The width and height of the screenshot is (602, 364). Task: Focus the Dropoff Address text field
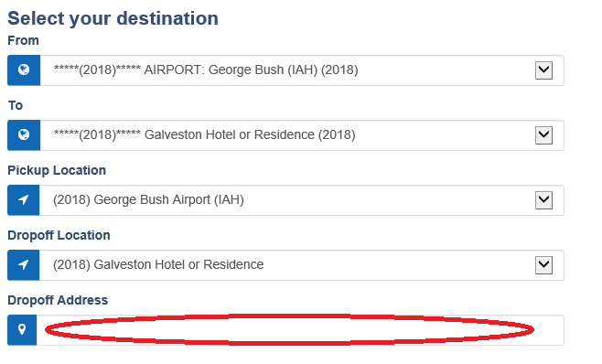click(300, 330)
